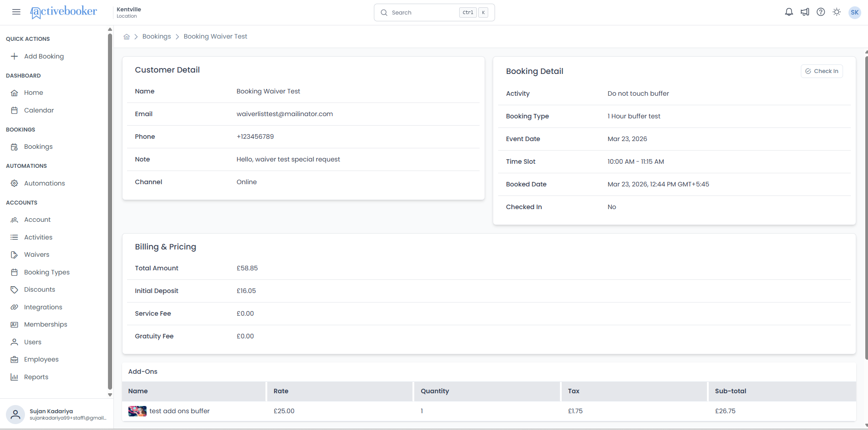868x430 pixels.
Task: Click Total Amount value £58.85
Action: [247, 268]
